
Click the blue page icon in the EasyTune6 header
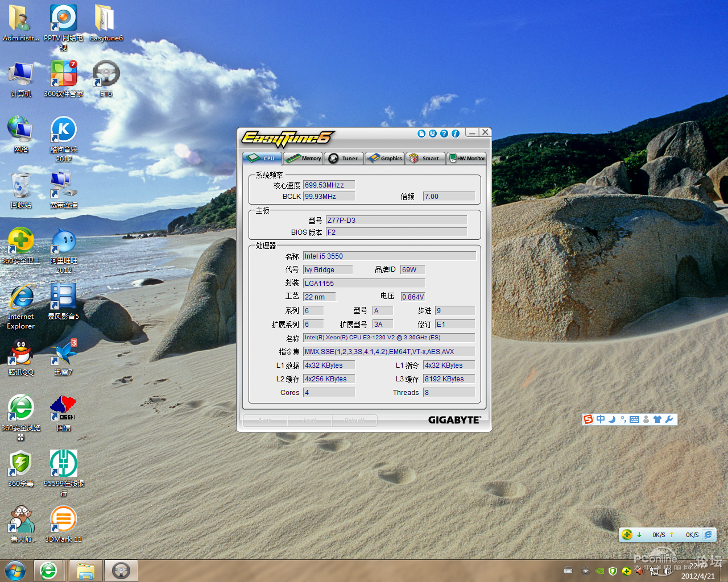[421, 134]
